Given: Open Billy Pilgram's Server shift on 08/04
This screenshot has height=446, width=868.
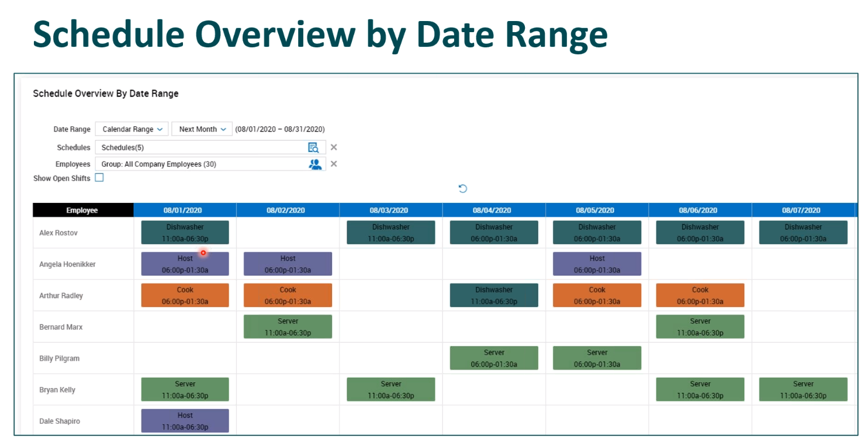Looking at the screenshot, I should click(x=494, y=358).
